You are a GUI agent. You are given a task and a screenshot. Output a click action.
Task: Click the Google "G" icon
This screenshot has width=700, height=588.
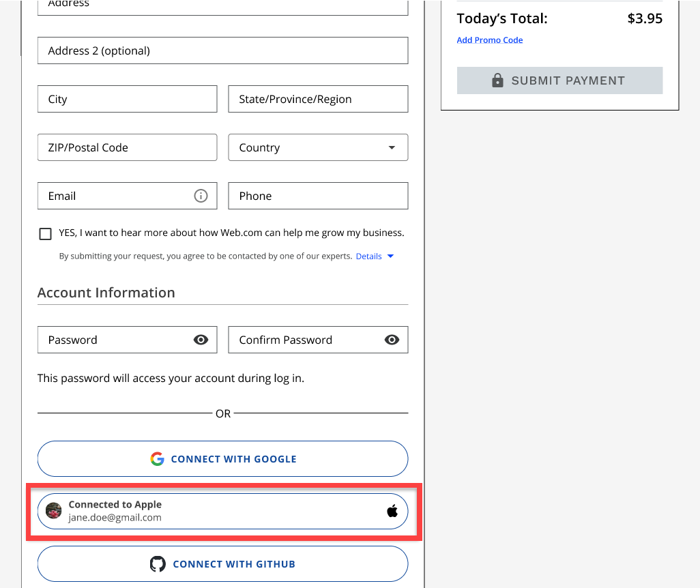click(x=157, y=458)
